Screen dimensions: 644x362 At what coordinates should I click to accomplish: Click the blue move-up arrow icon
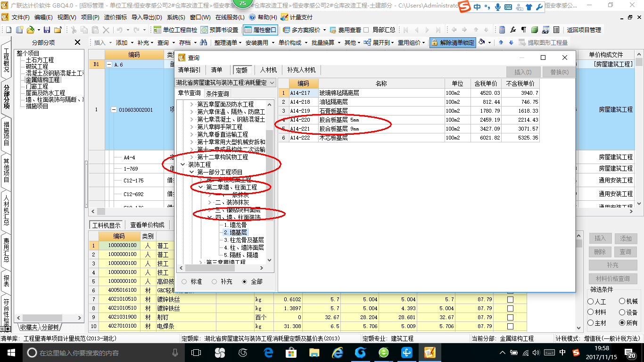(x=501, y=42)
